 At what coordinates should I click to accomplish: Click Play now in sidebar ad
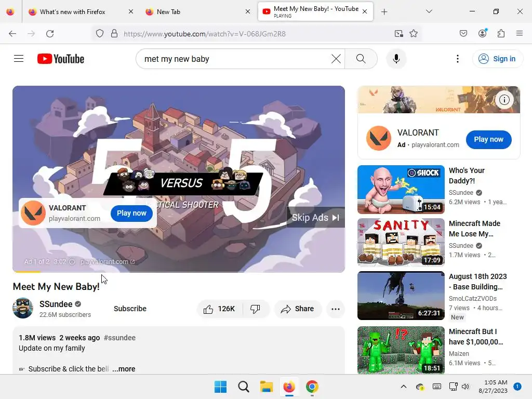pyautogui.click(x=488, y=139)
